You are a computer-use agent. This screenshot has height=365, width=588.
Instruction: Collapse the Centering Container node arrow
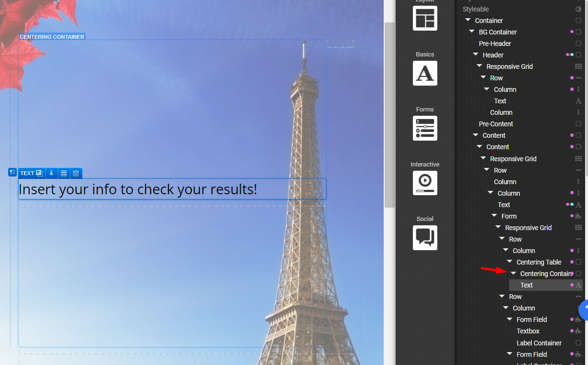[x=513, y=273]
